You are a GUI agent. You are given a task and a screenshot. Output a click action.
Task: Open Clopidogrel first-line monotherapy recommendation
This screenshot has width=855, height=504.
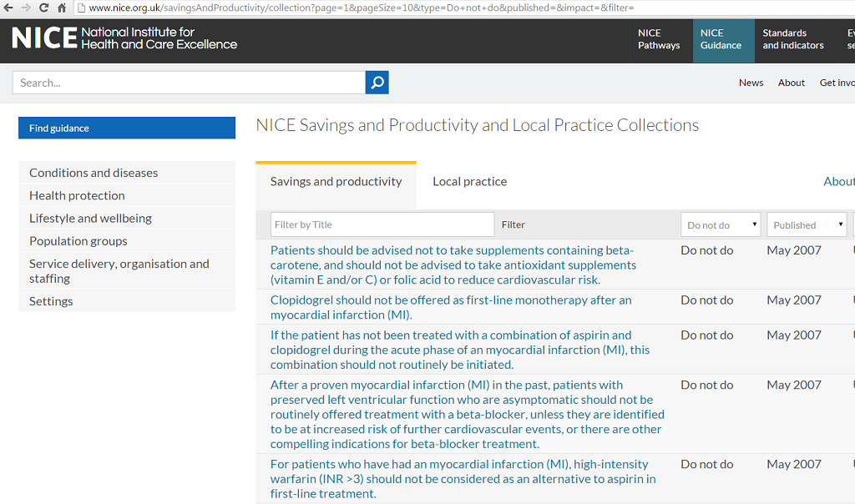point(451,307)
